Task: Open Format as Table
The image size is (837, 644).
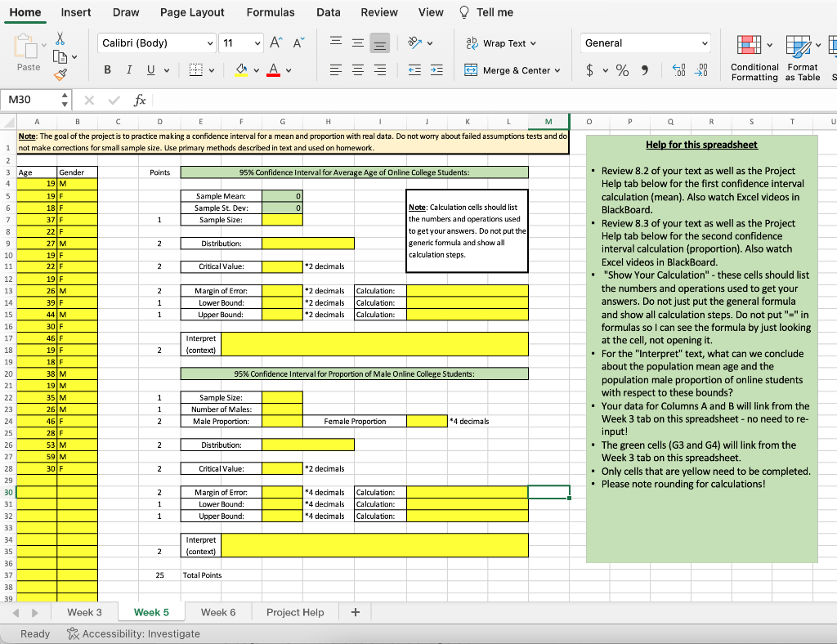Action: [x=799, y=45]
